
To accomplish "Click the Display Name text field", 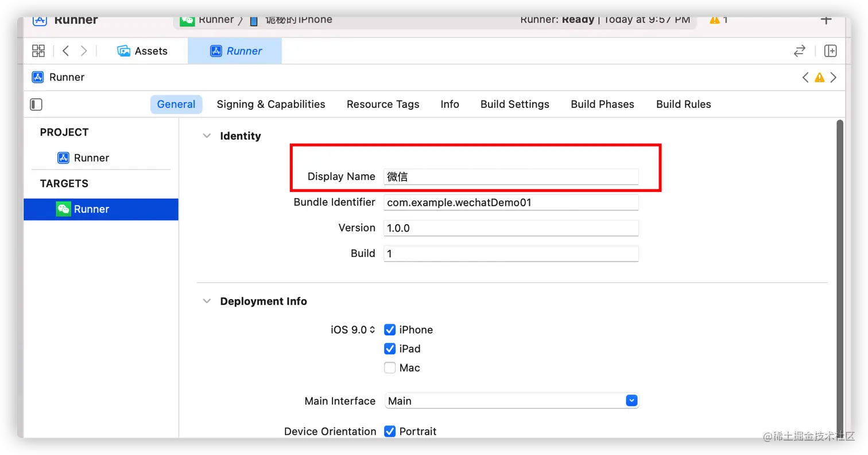I will 511,177.
